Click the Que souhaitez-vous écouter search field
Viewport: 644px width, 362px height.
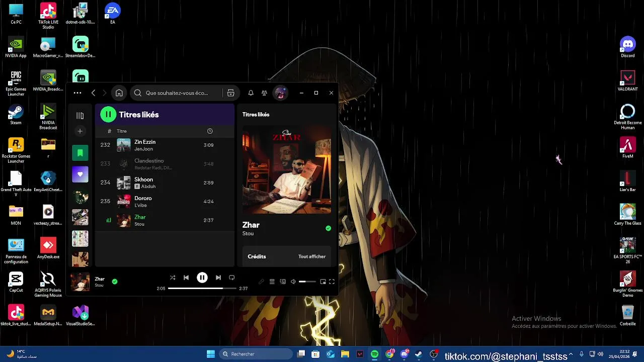[176, 93]
